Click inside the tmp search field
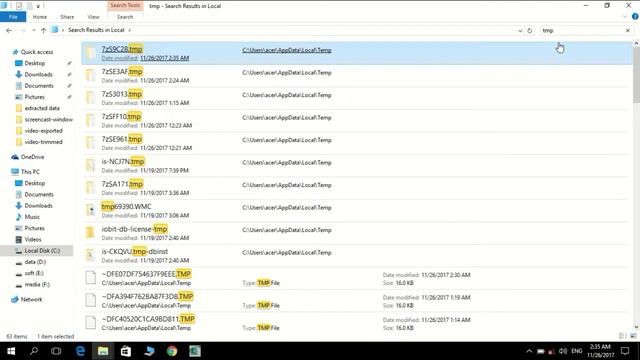 click(x=582, y=31)
